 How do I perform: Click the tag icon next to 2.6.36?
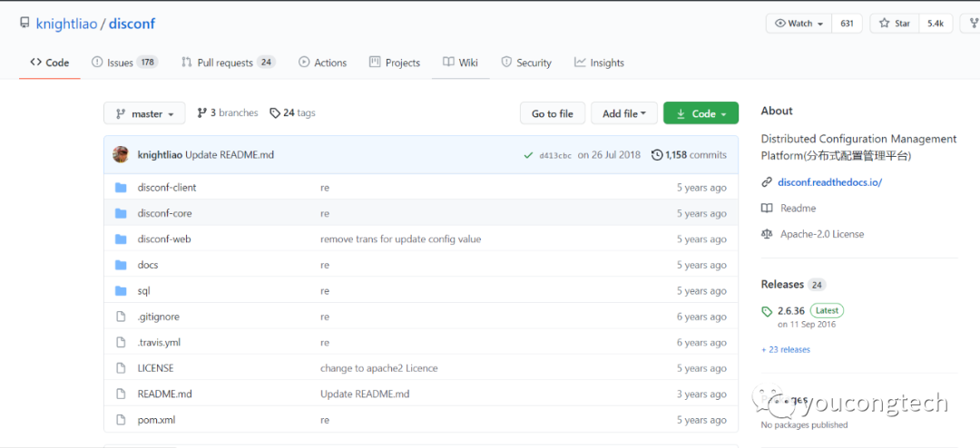coord(766,311)
